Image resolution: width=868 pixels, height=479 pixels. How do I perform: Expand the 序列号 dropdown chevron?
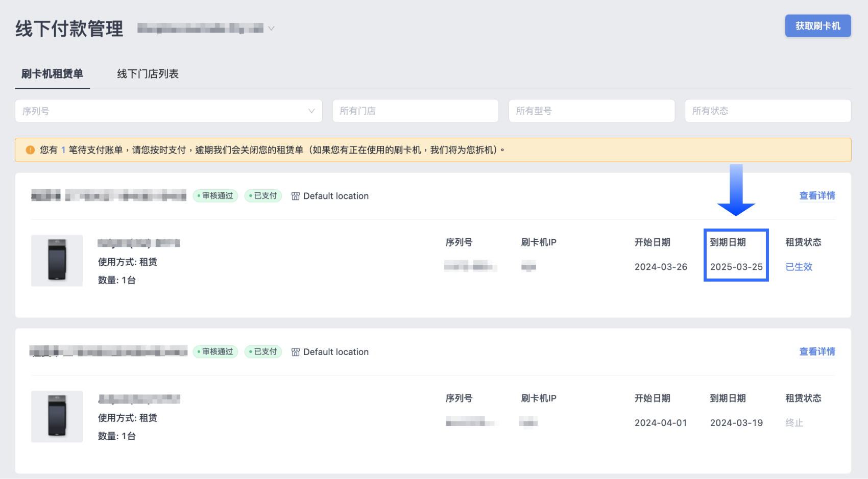311,111
